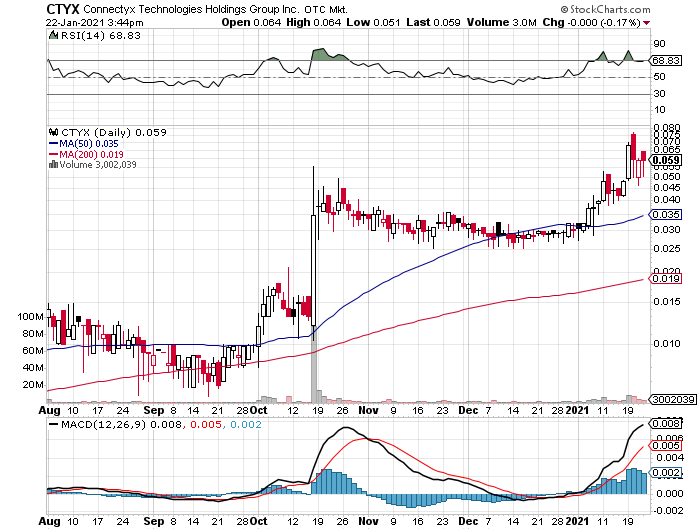
Task: Click the 100M volume axis label
Action: click(x=30, y=317)
